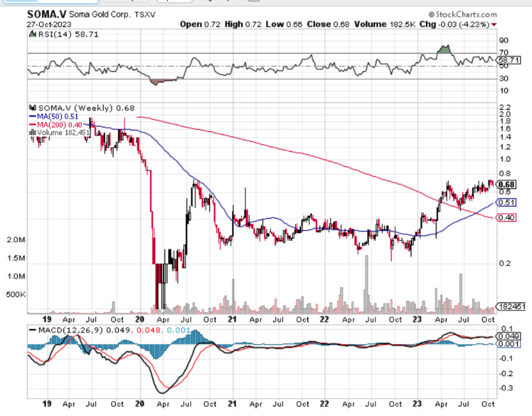
Task: Click the 1.2 price axis label
Action: point(505,147)
